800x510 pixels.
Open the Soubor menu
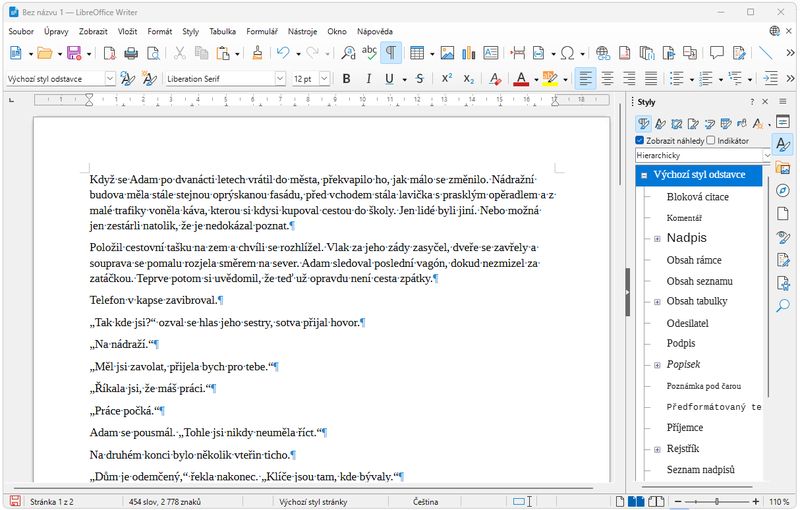(x=21, y=31)
